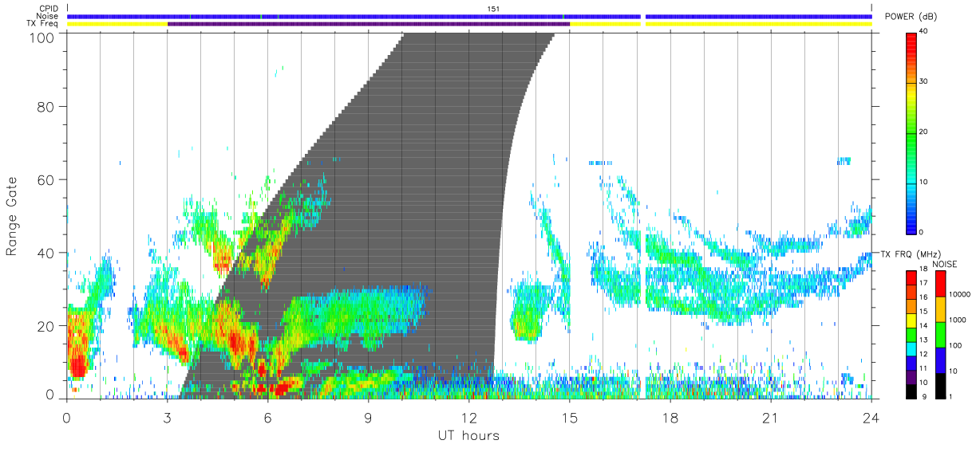Screen dimensions: 980x452
Task: Click the 'Range Gate' axis title
Action: (x=12, y=216)
